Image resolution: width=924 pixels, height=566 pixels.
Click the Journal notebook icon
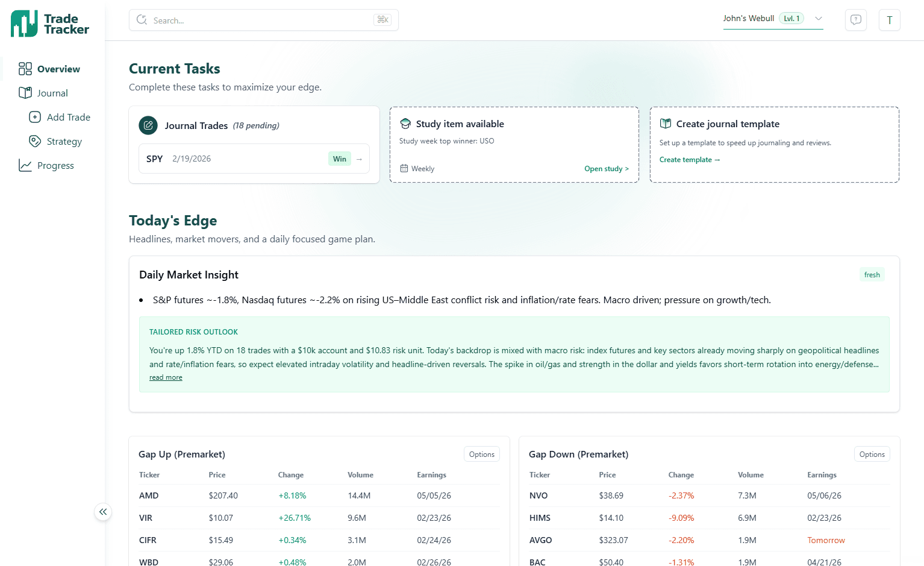point(25,93)
